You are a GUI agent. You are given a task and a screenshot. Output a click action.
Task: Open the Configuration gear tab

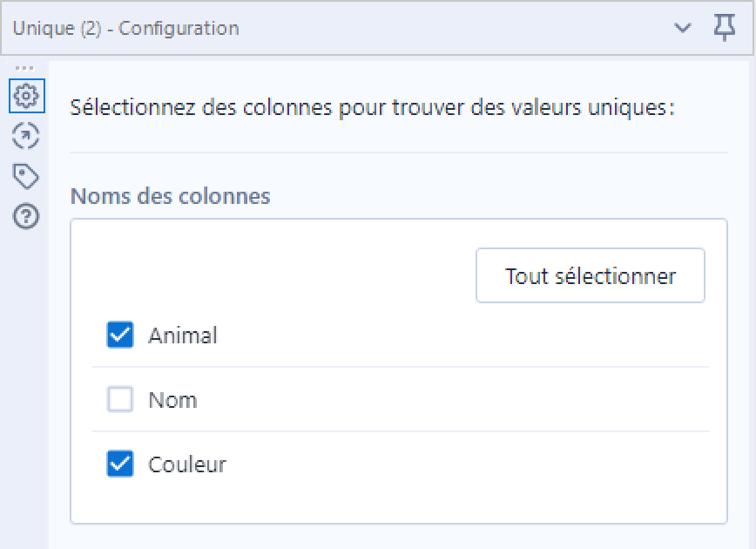pyautogui.click(x=26, y=96)
